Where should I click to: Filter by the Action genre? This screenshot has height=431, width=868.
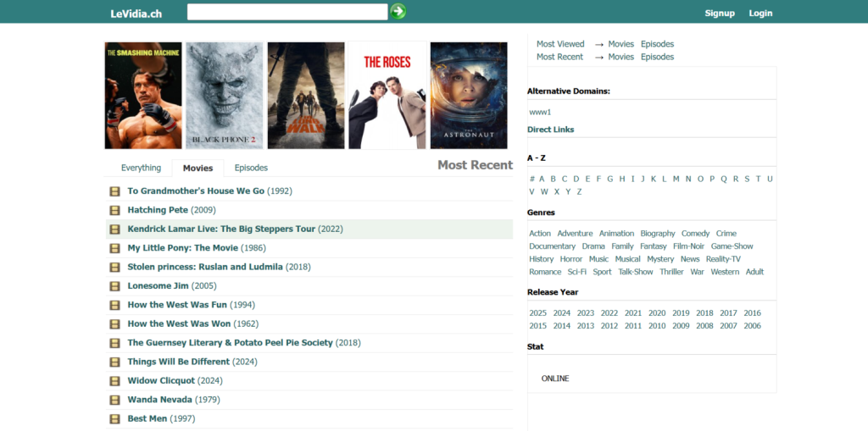[540, 234]
